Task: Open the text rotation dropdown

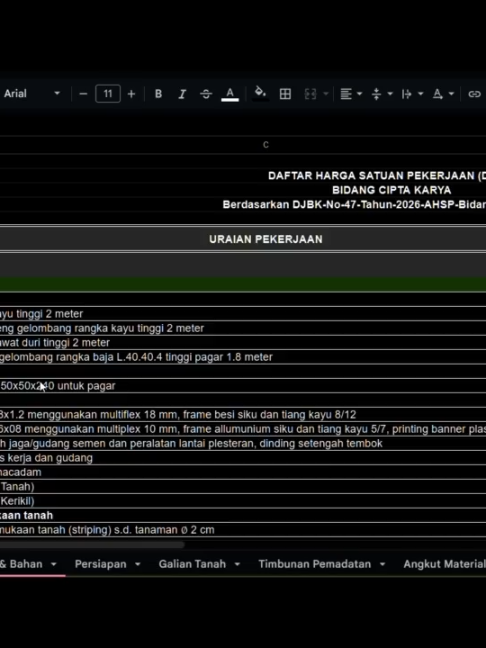Action: [443, 94]
